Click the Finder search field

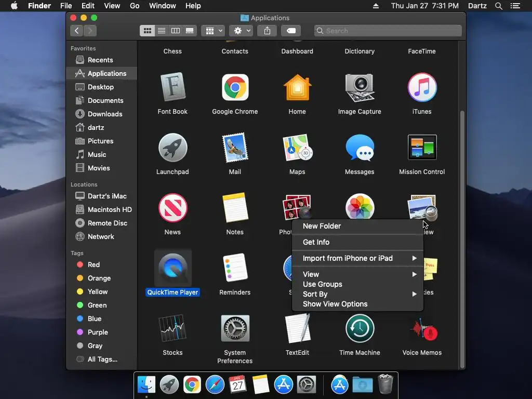click(x=388, y=31)
